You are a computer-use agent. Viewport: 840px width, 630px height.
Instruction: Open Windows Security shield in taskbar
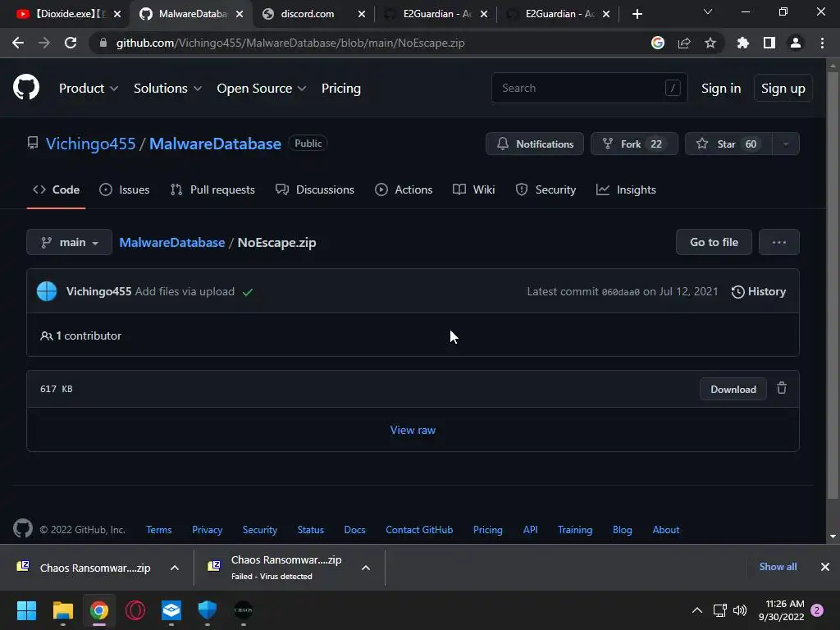pos(208,610)
